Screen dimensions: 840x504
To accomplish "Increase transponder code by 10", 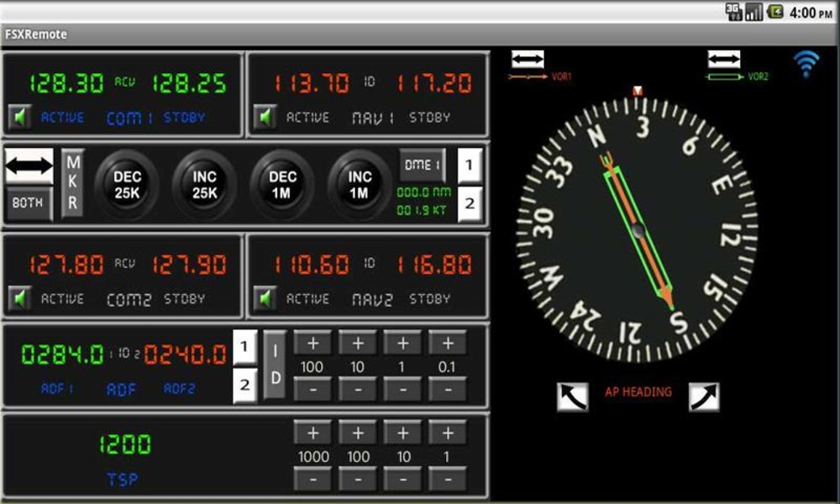I will [x=403, y=433].
